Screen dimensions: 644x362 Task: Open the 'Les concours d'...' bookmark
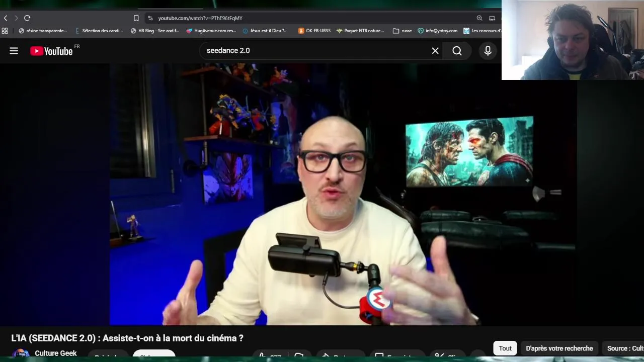coord(482,31)
